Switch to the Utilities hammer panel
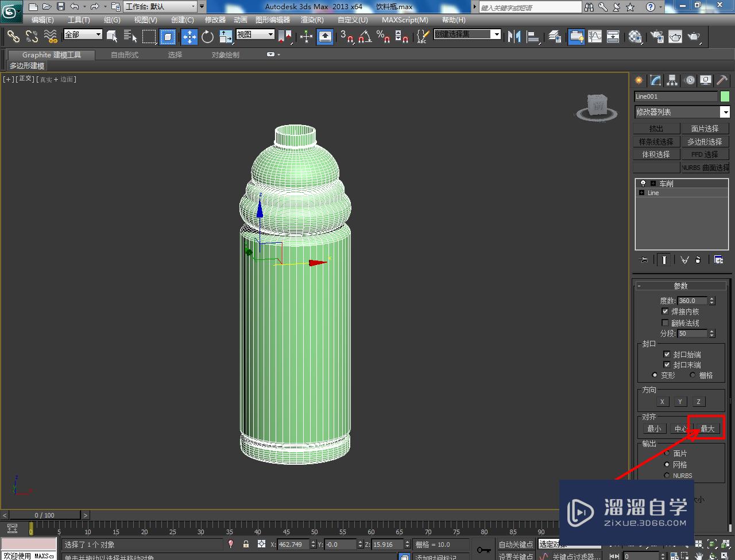735x560 pixels. tap(722, 80)
